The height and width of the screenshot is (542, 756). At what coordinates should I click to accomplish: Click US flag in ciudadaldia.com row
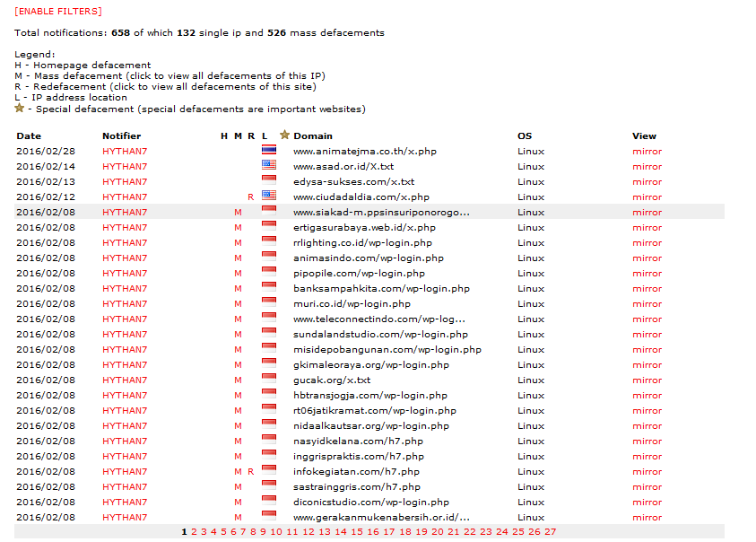268,196
